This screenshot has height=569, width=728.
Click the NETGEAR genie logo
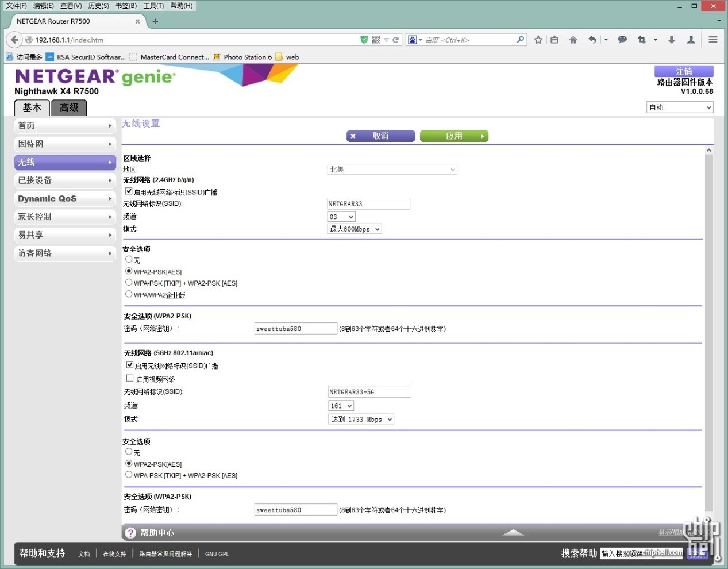coord(95,76)
